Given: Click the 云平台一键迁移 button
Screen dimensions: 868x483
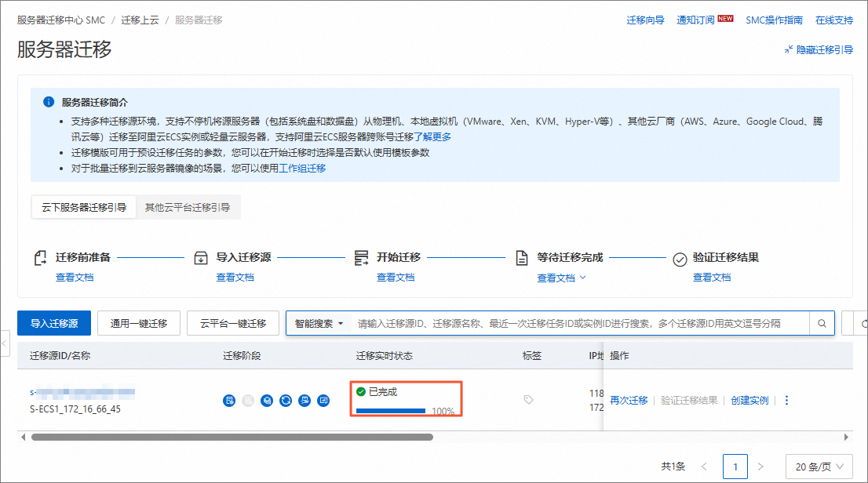Looking at the screenshot, I should 233,323.
